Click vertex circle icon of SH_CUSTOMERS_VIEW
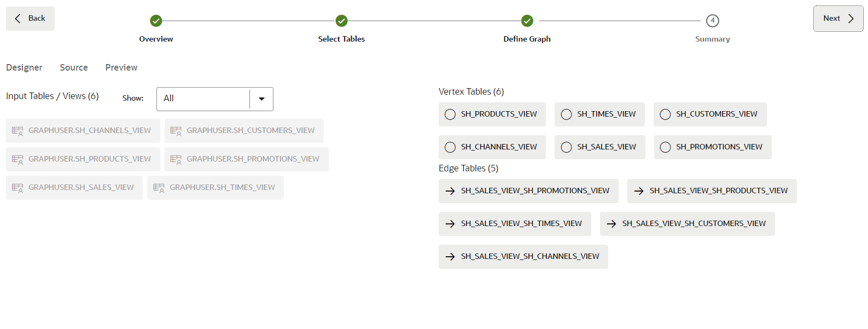Viewport: 868px width, 329px height. pyautogui.click(x=665, y=114)
